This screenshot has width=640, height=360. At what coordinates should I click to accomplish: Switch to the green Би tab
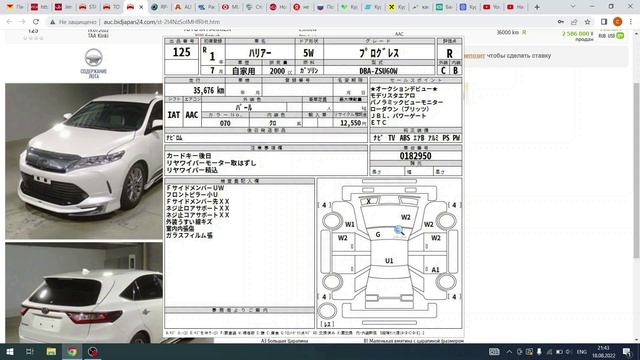(x=444, y=7)
